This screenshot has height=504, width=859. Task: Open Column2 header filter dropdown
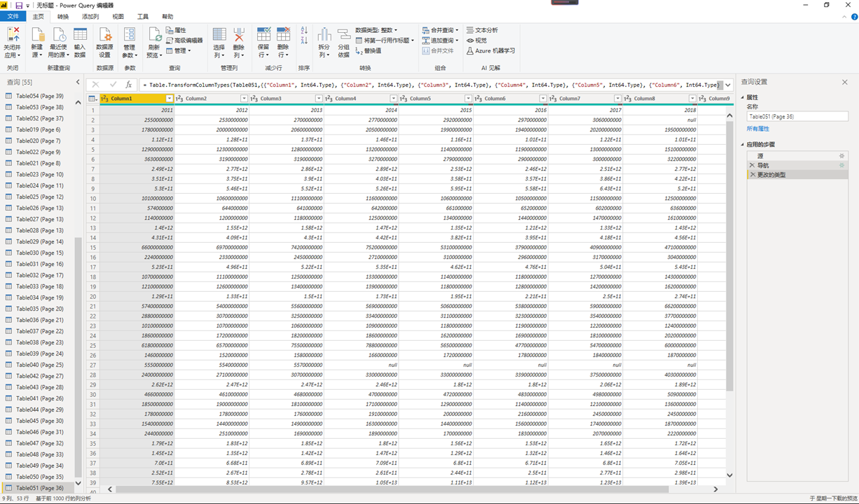pyautogui.click(x=245, y=99)
